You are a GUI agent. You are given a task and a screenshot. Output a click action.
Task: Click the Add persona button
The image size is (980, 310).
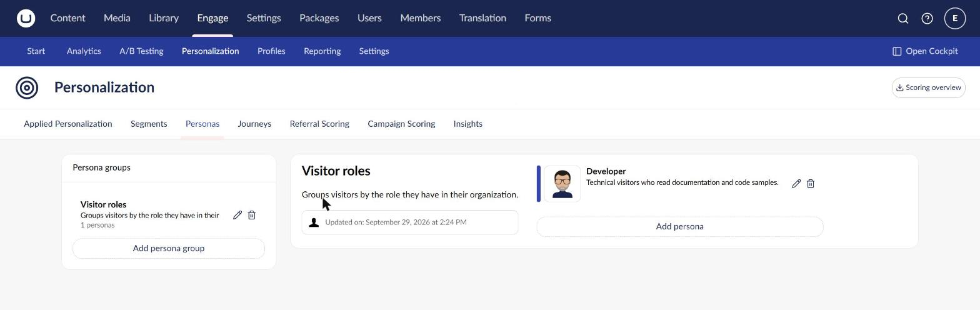tap(680, 227)
